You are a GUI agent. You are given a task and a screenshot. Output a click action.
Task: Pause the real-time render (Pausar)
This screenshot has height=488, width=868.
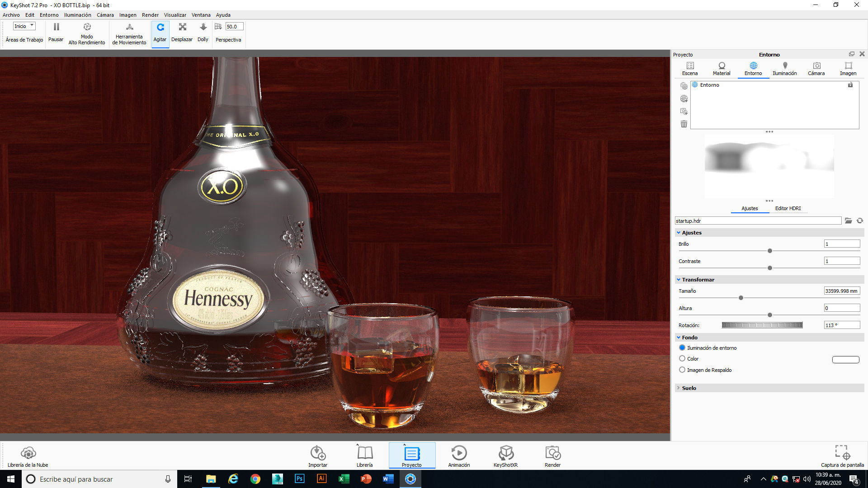[56, 33]
